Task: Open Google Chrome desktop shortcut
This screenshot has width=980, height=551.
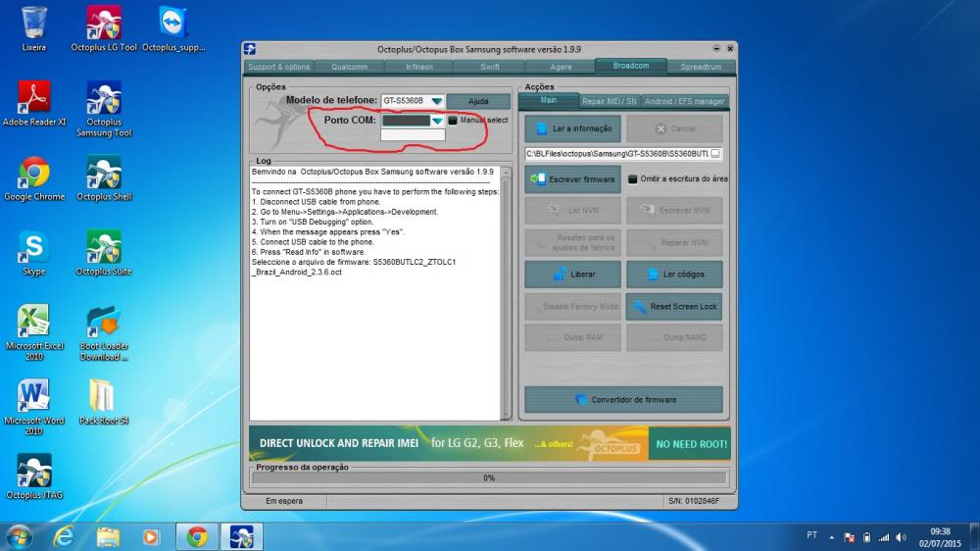Action: point(33,178)
